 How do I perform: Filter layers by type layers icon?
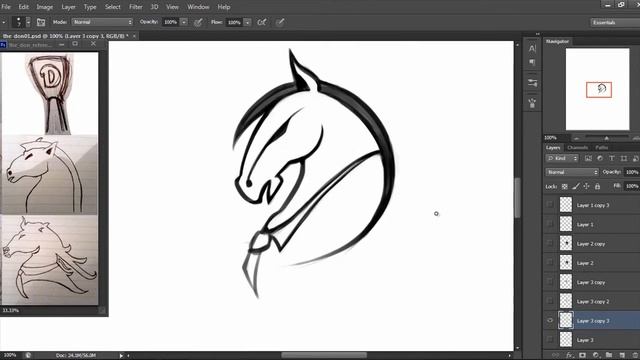coord(612,158)
